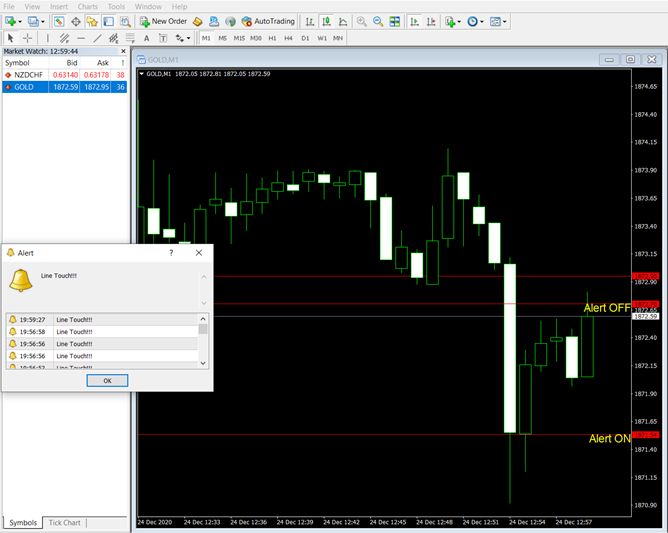Toggle the AutoTrading button
The width and height of the screenshot is (668, 533).
pyautogui.click(x=268, y=21)
